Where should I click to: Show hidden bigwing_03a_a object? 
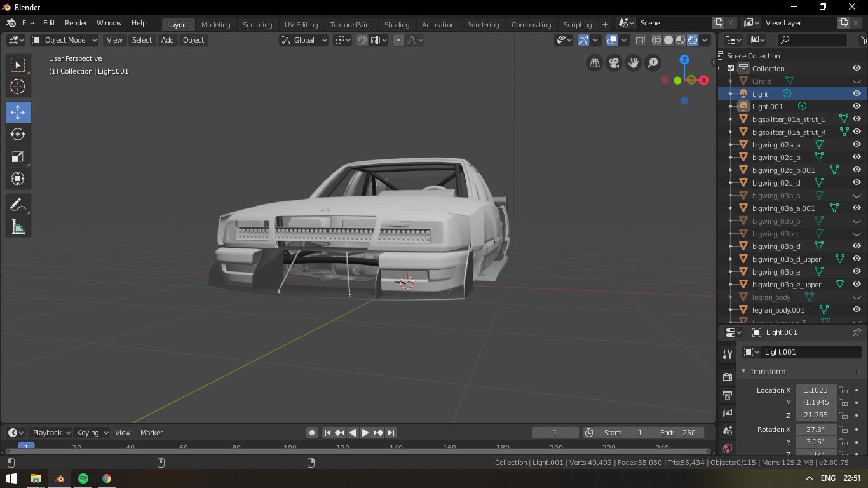click(x=857, y=196)
